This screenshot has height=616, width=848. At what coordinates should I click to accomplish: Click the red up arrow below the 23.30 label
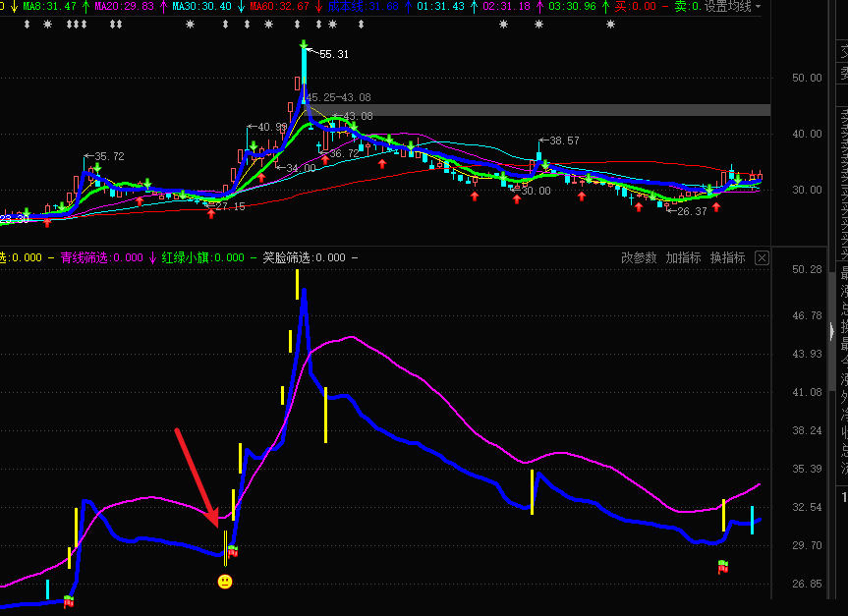click(47, 222)
